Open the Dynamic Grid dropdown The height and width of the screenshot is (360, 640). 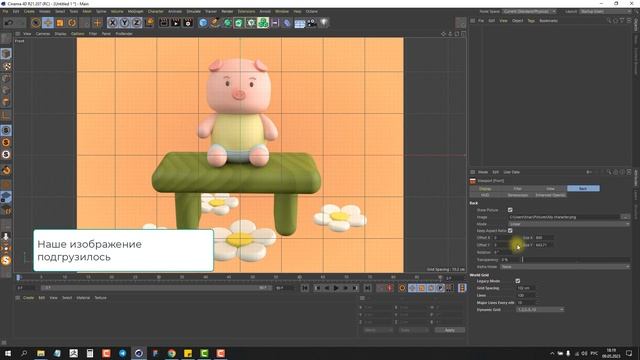pyautogui.click(x=540, y=310)
